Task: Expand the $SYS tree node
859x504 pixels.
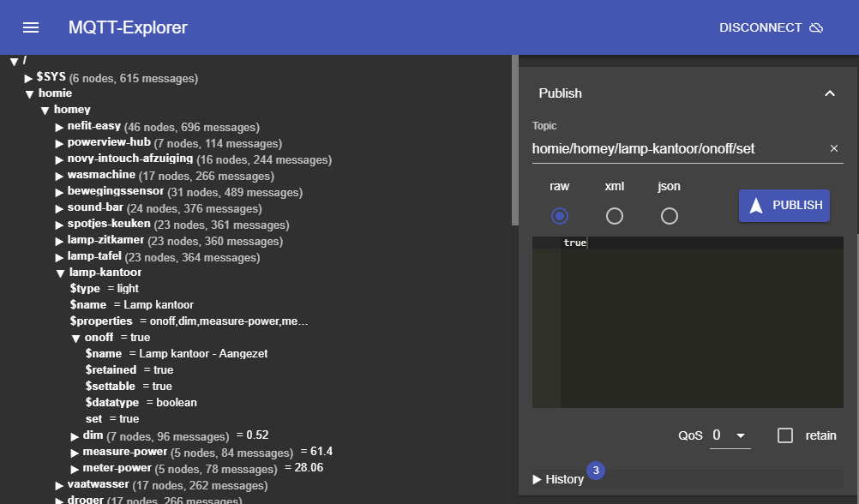Action: click(28, 79)
